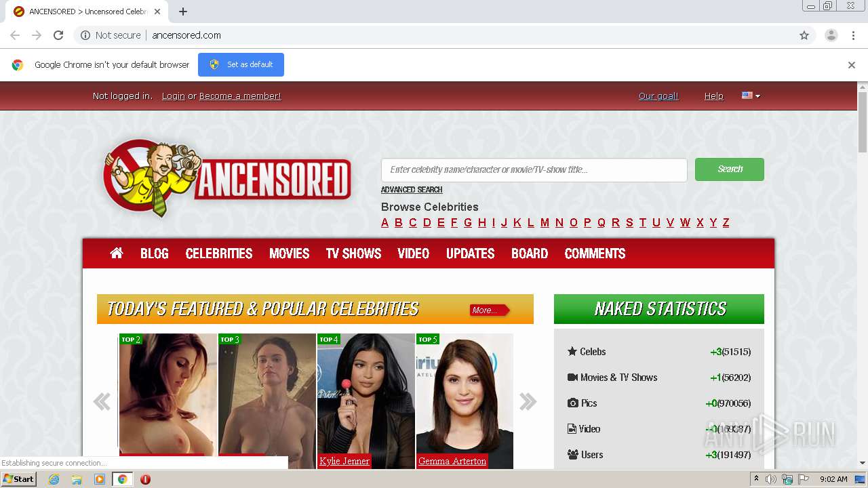Dismiss the default browser notification bar
The image size is (868, 488).
[x=852, y=65]
